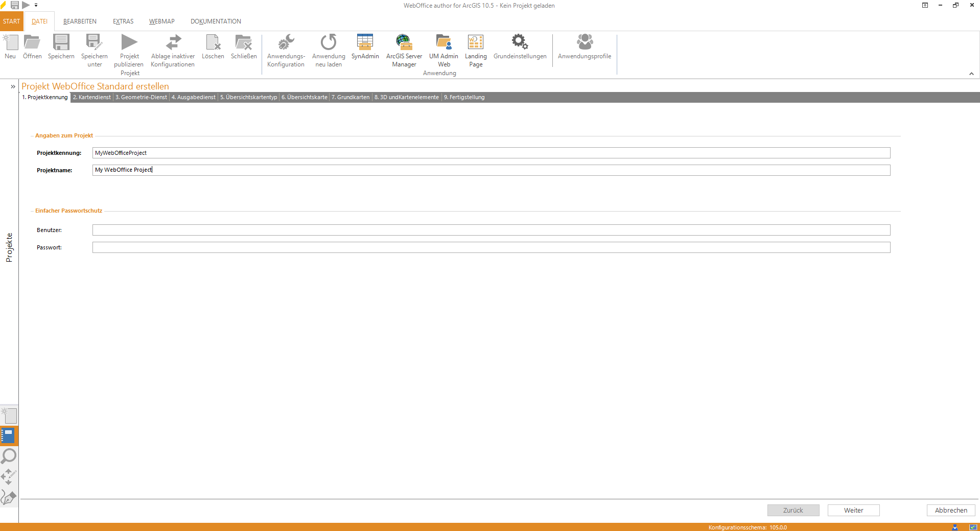Image resolution: width=980 pixels, height=531 pixels.
Task: Switch to DOKUMENTATION ribbon tab
Action: click(x=216, y=21)
